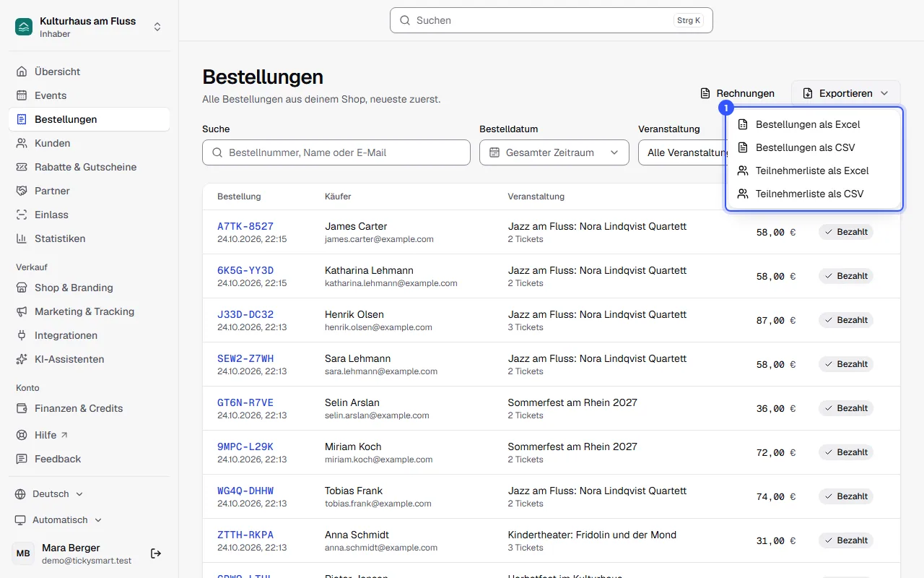The height and width of the screenshot is (578, 924).
Task: Select Teilnehmerliste als Excel
Action: point(814,171)
